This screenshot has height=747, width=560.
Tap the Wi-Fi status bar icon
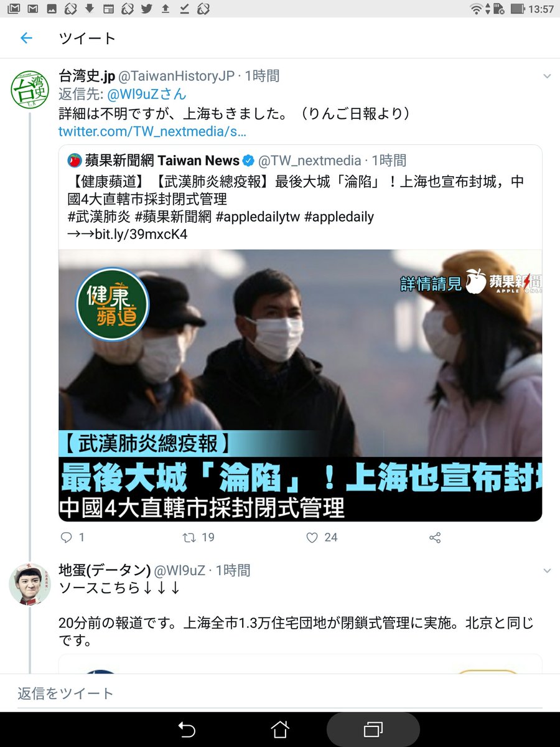[x=477, y=9]
